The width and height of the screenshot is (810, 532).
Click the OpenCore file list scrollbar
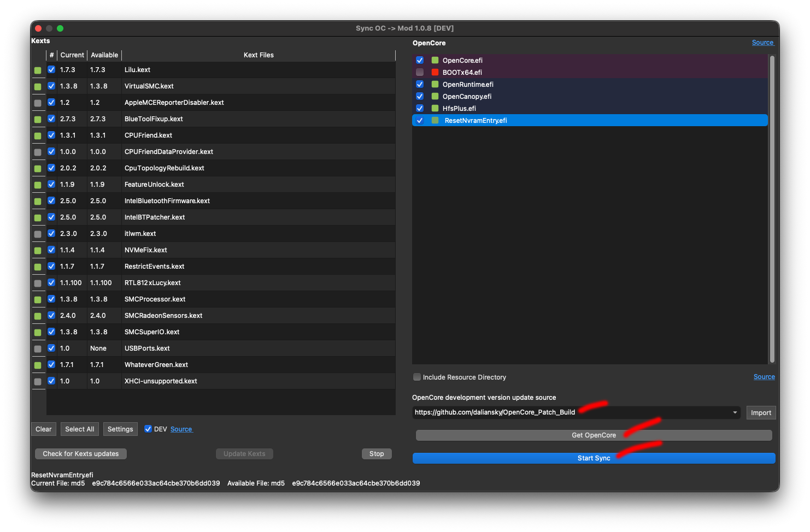(x=772, y=209)
